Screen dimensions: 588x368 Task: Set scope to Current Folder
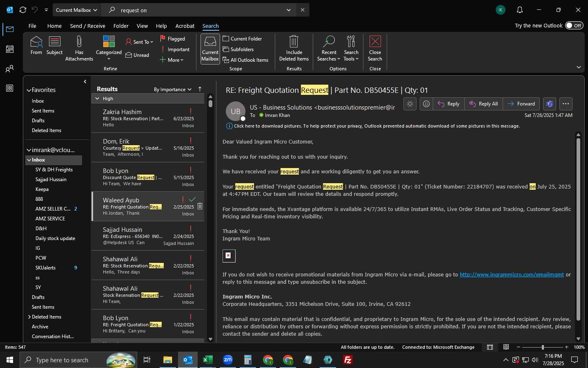coord(243,39)
